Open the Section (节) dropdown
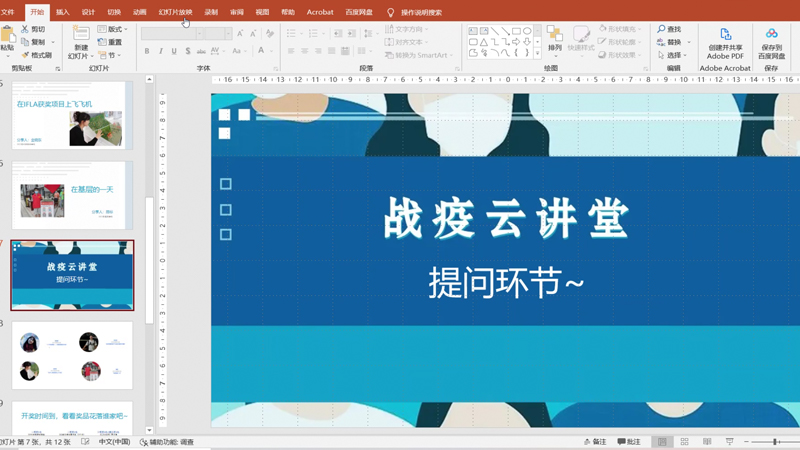This screenshot has height=450, width=800. pos(109,55)
